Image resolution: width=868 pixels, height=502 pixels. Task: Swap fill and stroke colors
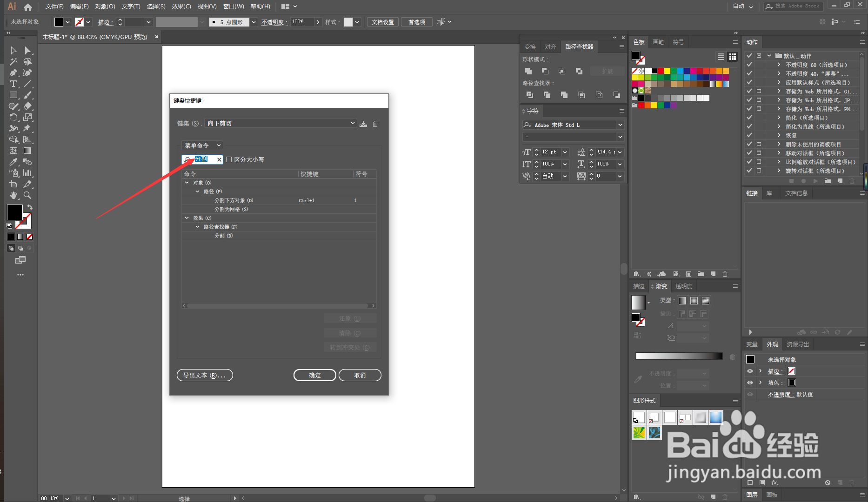(30, 207)
